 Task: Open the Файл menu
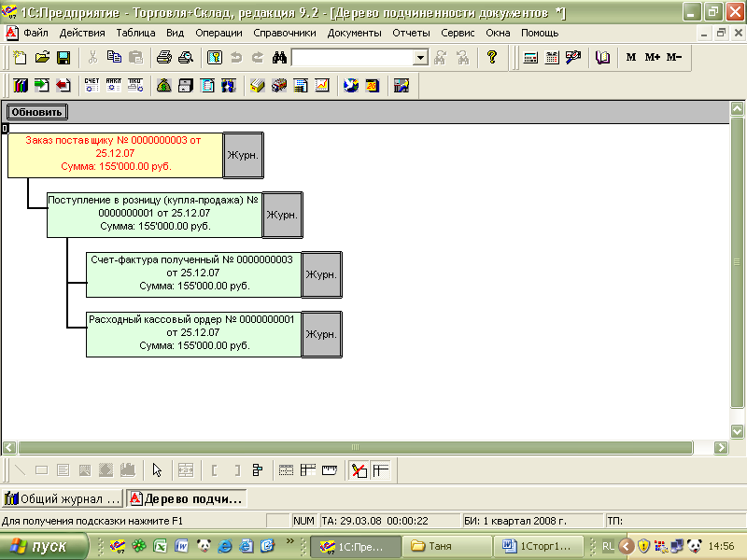(35, 33)
